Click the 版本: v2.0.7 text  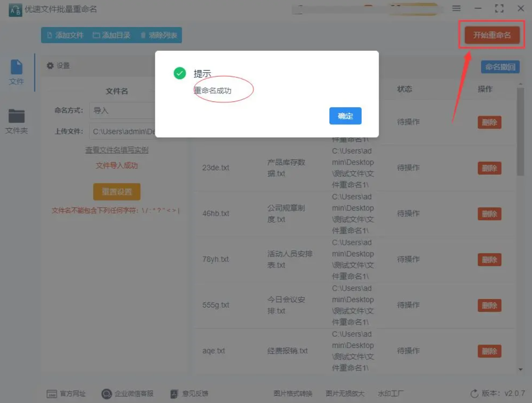[x=504, y=394]
